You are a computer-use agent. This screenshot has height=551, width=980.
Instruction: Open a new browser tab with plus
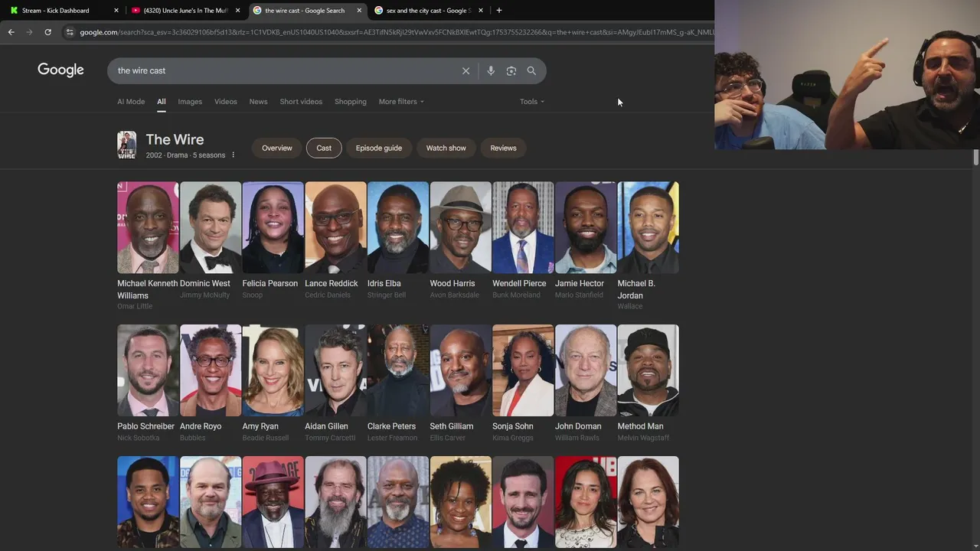pyautogui.click(x=499, y=11)
